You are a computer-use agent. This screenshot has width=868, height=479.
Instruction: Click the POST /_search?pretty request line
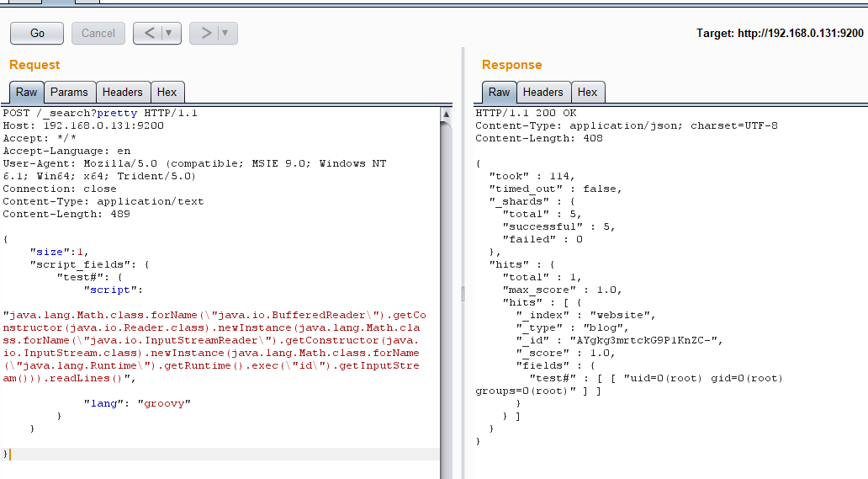tap(100, 113)
